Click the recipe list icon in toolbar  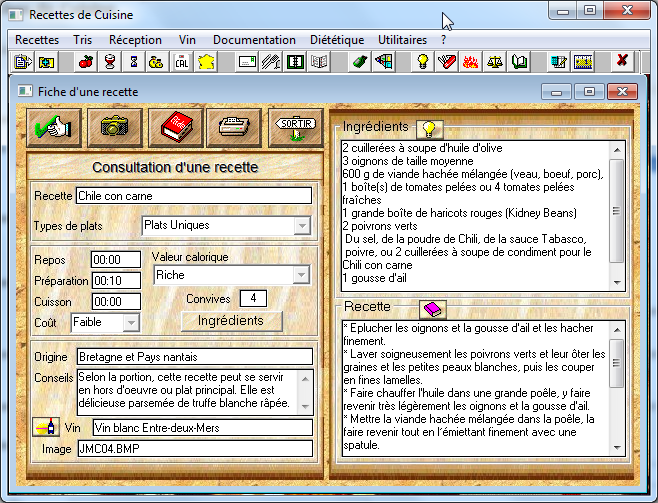(x=22, y=62)
